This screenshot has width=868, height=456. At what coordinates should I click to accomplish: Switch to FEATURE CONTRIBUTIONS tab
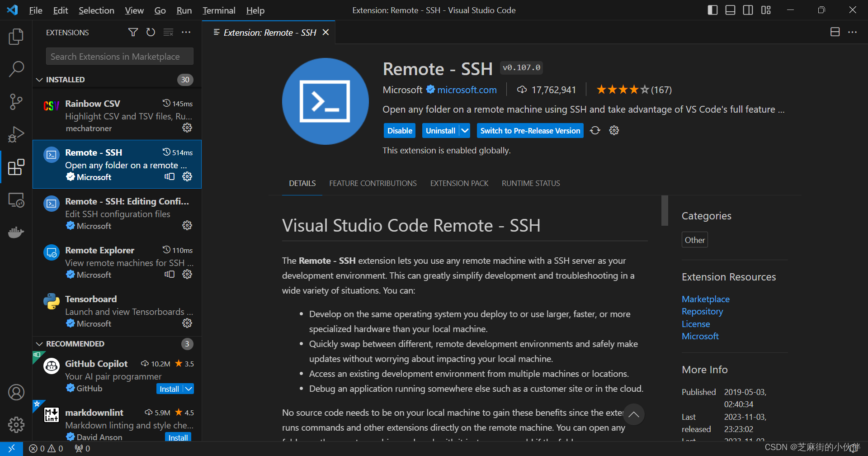click(x=373, y=183)
